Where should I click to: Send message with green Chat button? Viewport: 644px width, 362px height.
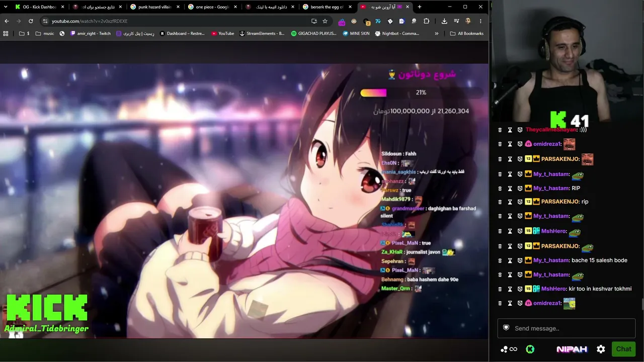pos(623,349)
